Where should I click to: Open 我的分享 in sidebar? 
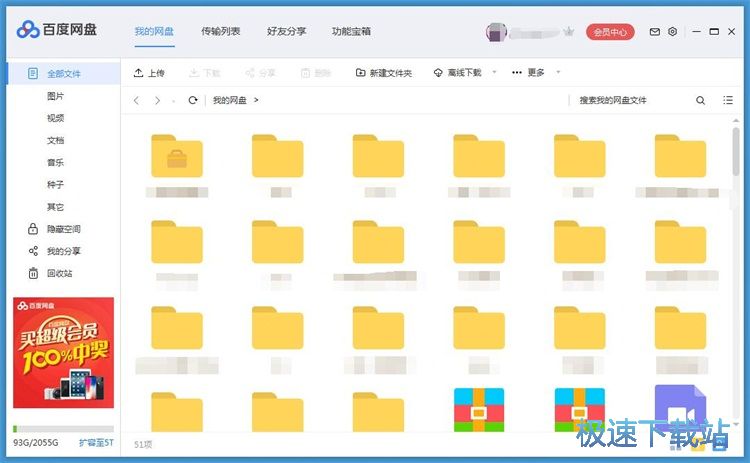[x=54, y=251]
